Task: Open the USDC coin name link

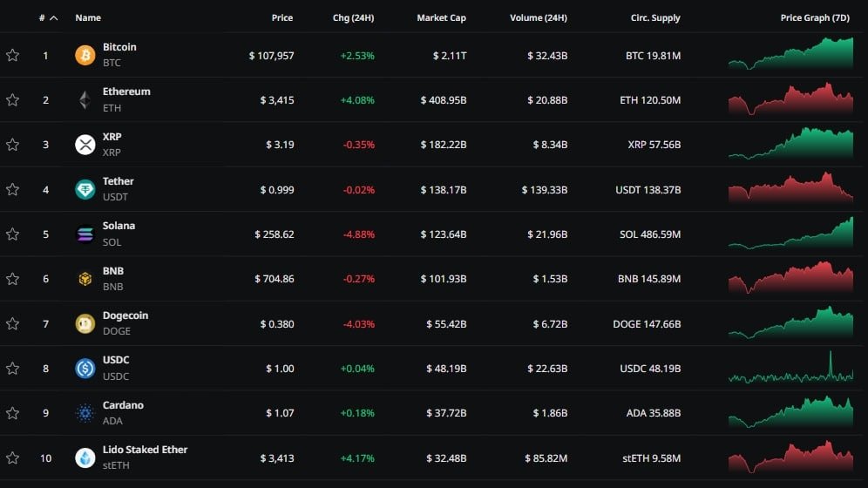Action: click(x=116, y=360)
